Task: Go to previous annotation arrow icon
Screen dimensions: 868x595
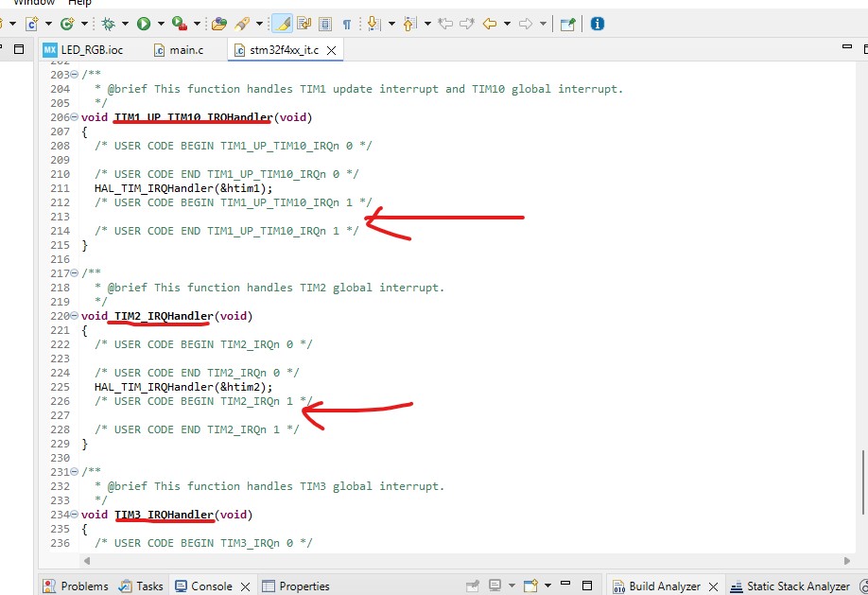Action: click(409, 24)
